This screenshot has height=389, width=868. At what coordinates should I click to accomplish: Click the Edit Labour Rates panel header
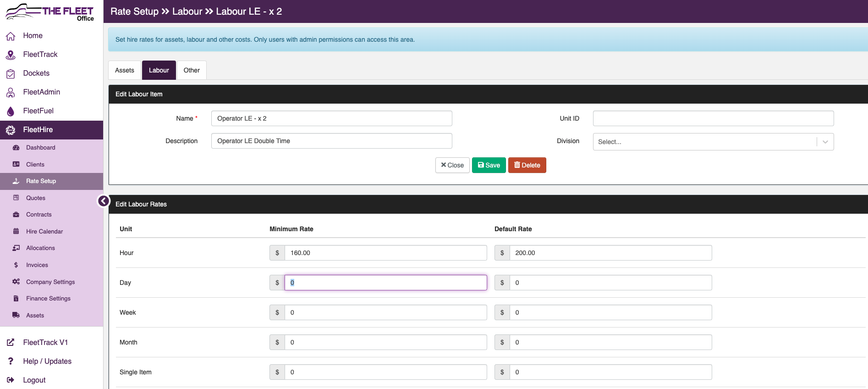[x=488, y=204]
